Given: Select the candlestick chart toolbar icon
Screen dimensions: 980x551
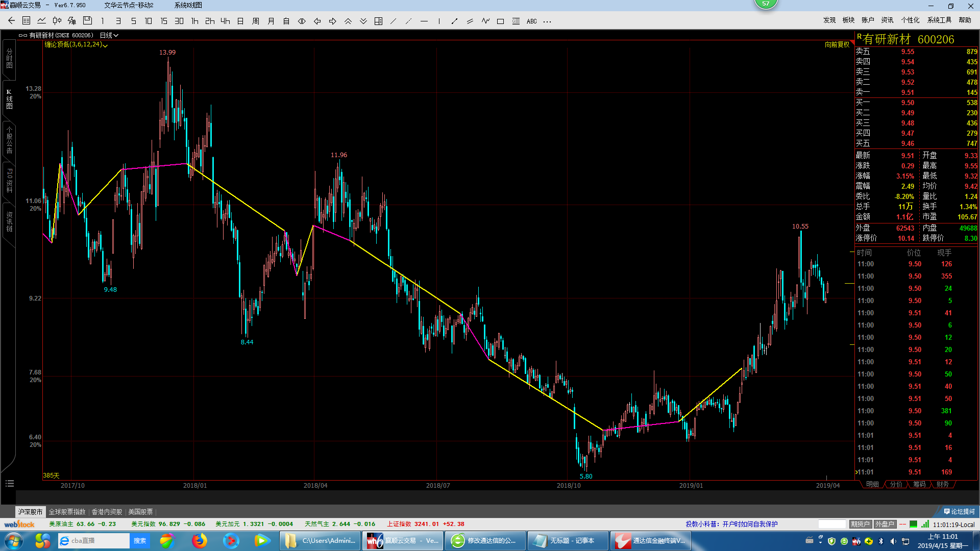Looking at the screenshot, I should [x=57, y=21].
